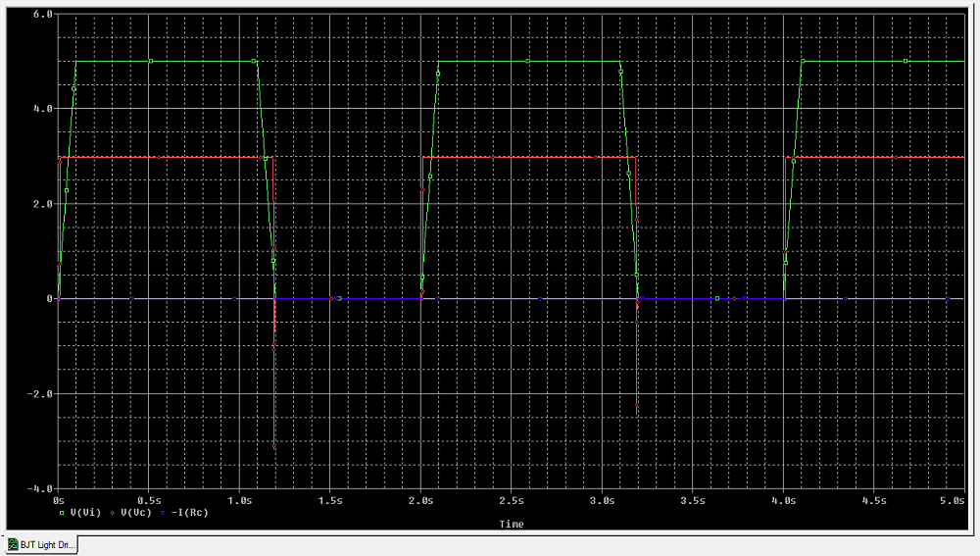This screenshot has height=556, width=980.
Task: Click the 0.5s x-axis label
Action: coord(149,500)
